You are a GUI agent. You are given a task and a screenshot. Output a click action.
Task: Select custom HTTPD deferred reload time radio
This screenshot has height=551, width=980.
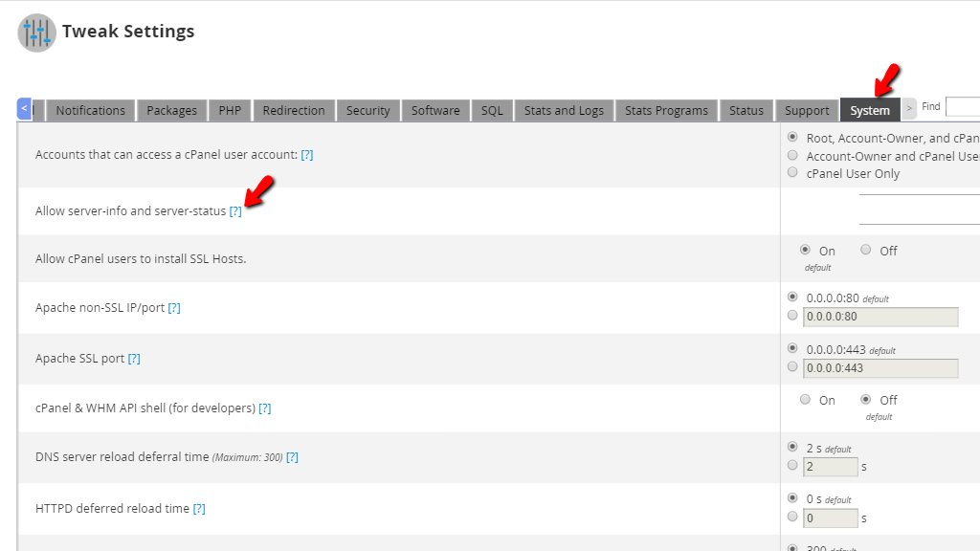click(792, 517)
